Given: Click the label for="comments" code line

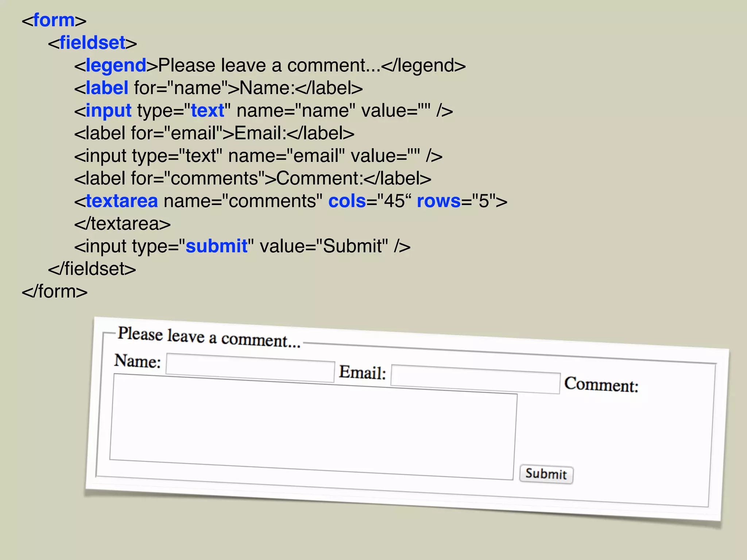Looking at the screenshot, I should [x=252, y=179].
